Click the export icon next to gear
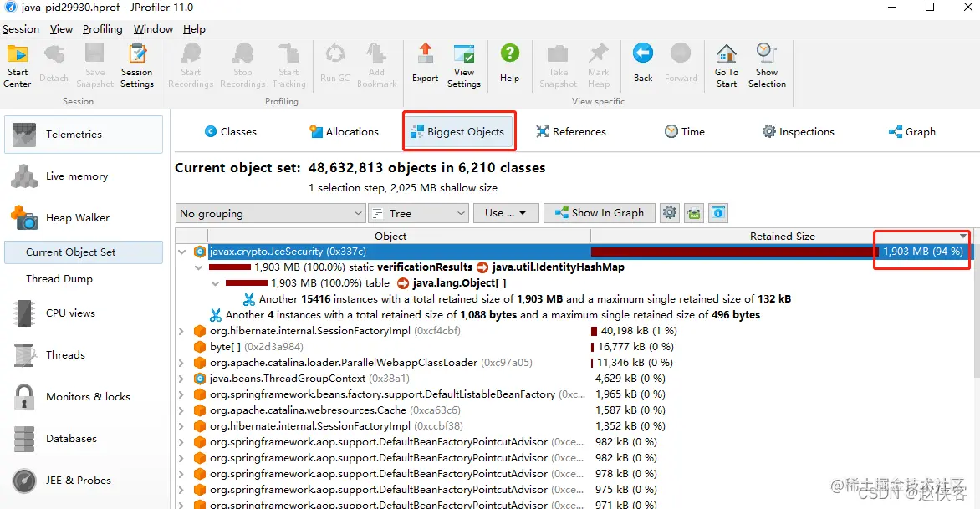Viewport: 980px width, 509px height. click(694, 213)
